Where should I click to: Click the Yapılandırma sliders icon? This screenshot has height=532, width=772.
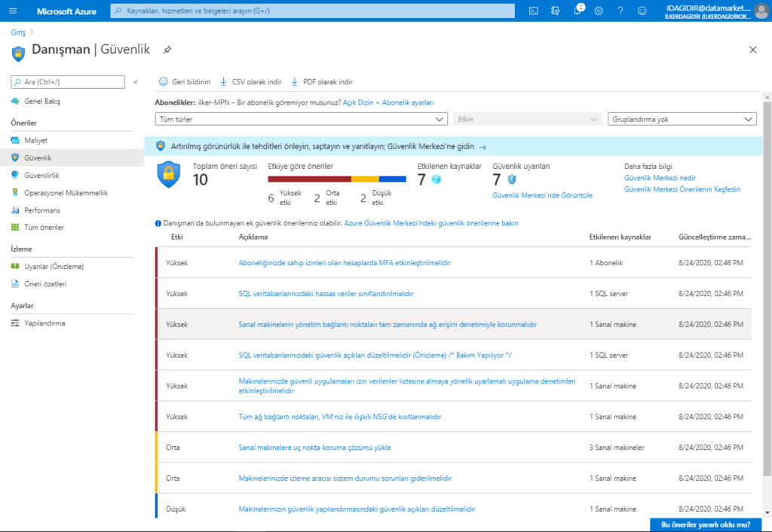click(15, 323)
